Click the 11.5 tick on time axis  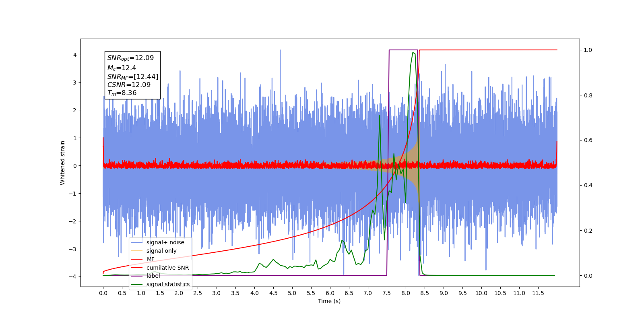(538, 293)
